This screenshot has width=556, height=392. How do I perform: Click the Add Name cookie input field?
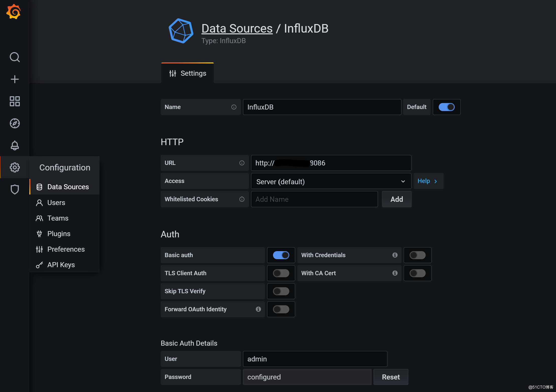(x=314, y=199)
